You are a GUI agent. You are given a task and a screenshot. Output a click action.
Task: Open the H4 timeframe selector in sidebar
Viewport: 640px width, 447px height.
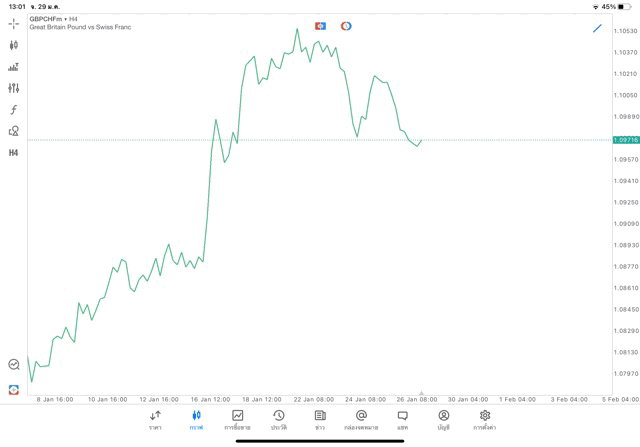coord(14,153)
